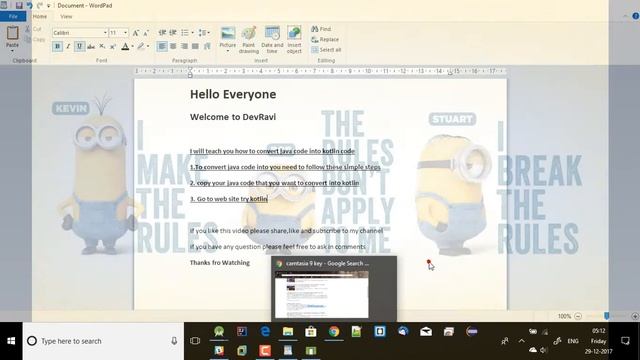
Task: Grow the font size
Action: tap(136, 33)
